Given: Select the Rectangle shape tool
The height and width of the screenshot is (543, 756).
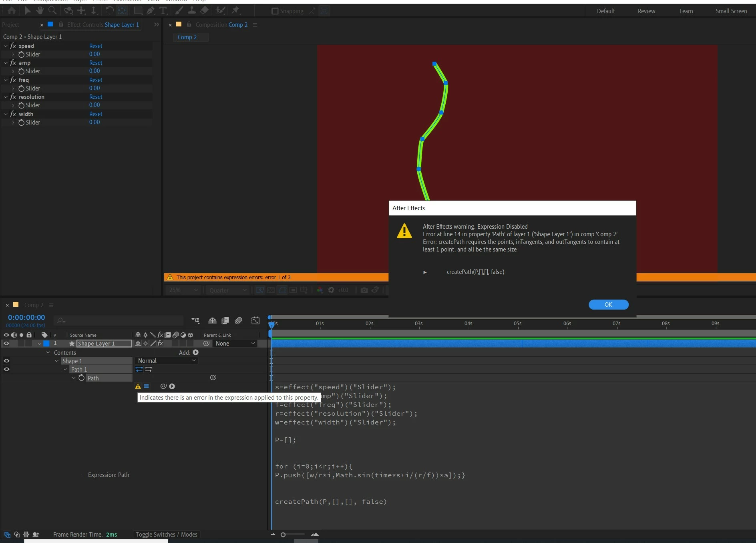Looking at the screenshot, I should (x=138, y=11).
